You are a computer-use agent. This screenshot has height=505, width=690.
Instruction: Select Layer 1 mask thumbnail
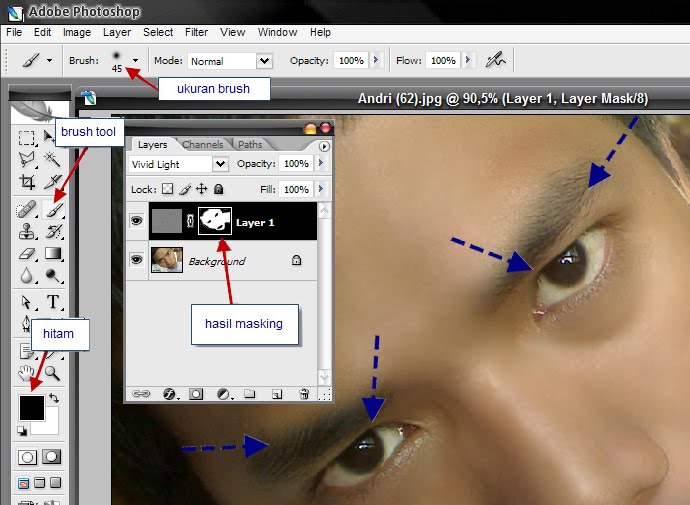215,221
